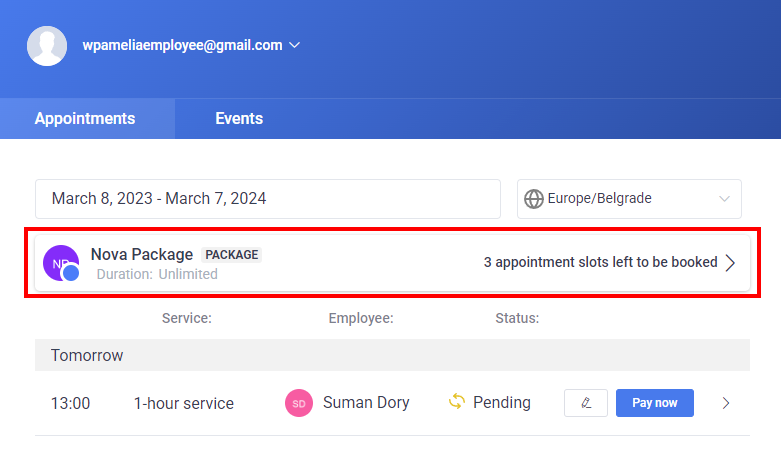This screenshot has width=781, height=458.
Task: Click '3 appointment slots left to be booked'
Action: [600, 263]
